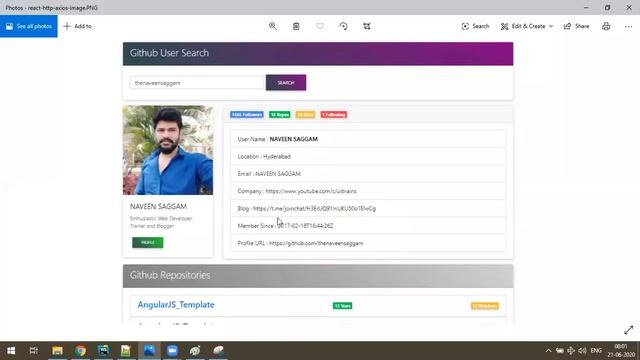The width and height of the screenshot is (640, 360).
Task: Click the yellow Watchers badge on AngularJS_Template
Action: pyautogui.click(x=485, y=306)
